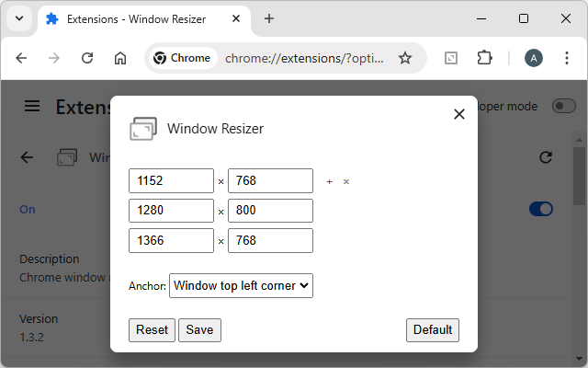
Task: Edit the 1152 width field
Action: tap(172, 180)
